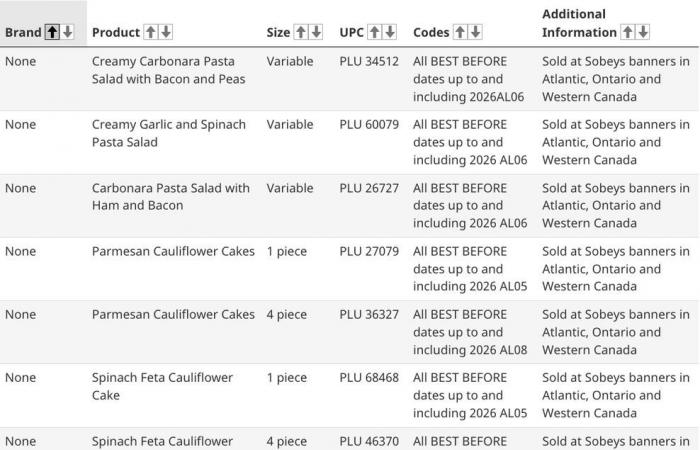Select Carbonara Pasta Salad with Ham and Bacon
Image resolution: width=700 pixels, height=450 pixels.
point(170,197)
